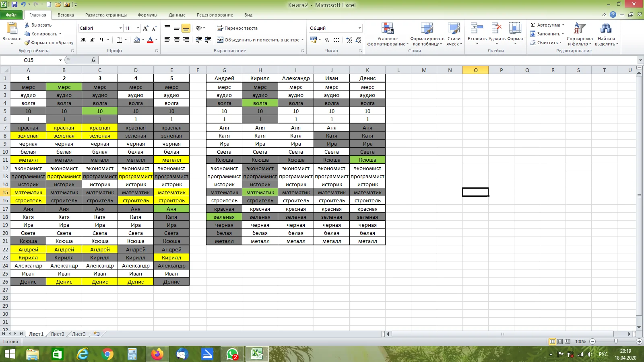The image size is (644, 362).
Task: Apply the font color A icon
Action: pyautogui.click(x=150, y=40)
